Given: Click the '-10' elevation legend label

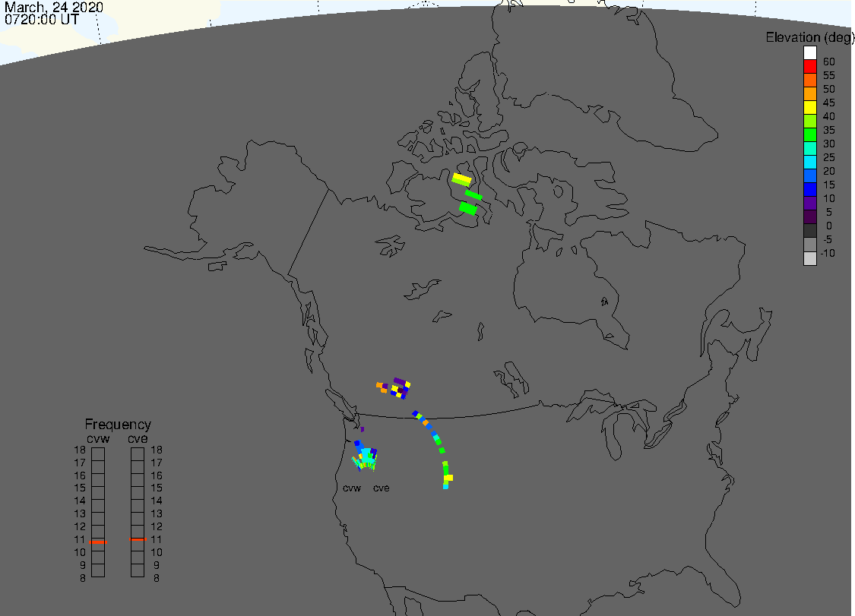Looking at the screenshot, I should click(x=828, y=253).
